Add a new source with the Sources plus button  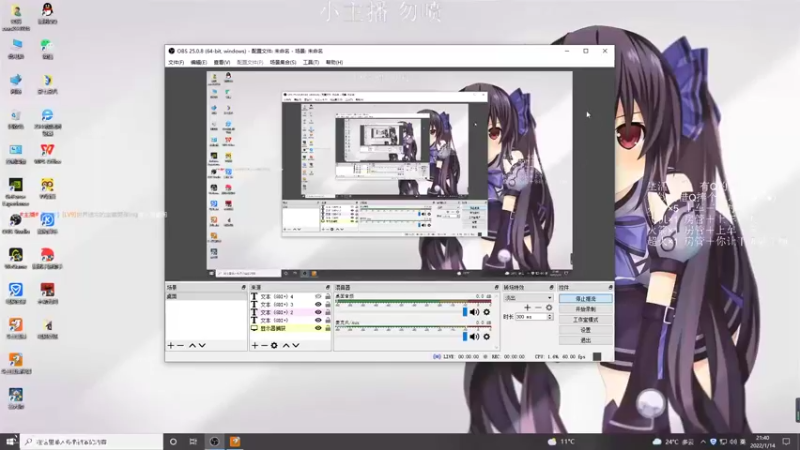coord(255,345)
